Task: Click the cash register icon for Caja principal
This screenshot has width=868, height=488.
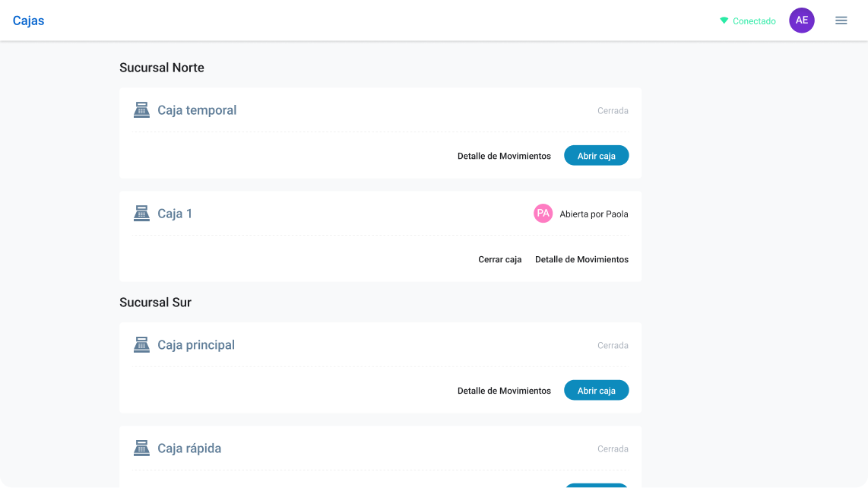Action: 141,344
